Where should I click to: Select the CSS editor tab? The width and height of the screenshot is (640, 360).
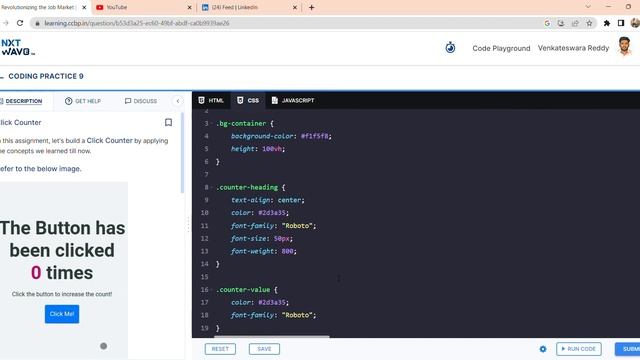coord(248,100)
